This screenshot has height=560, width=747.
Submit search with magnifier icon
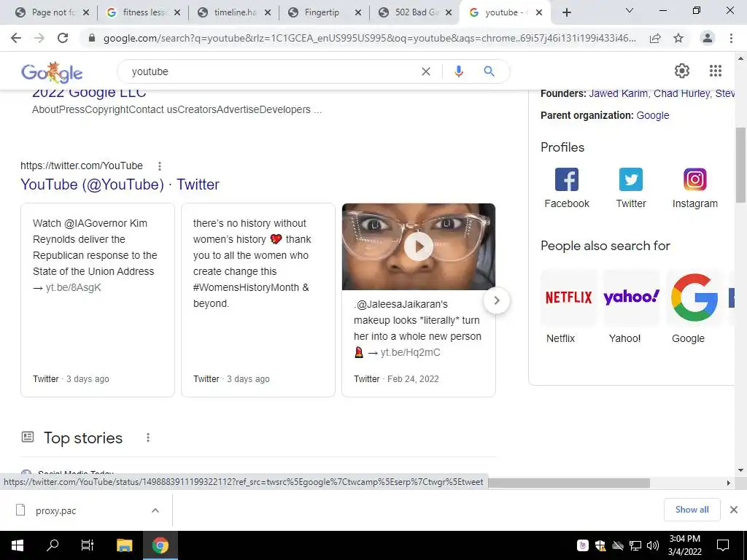489,71
